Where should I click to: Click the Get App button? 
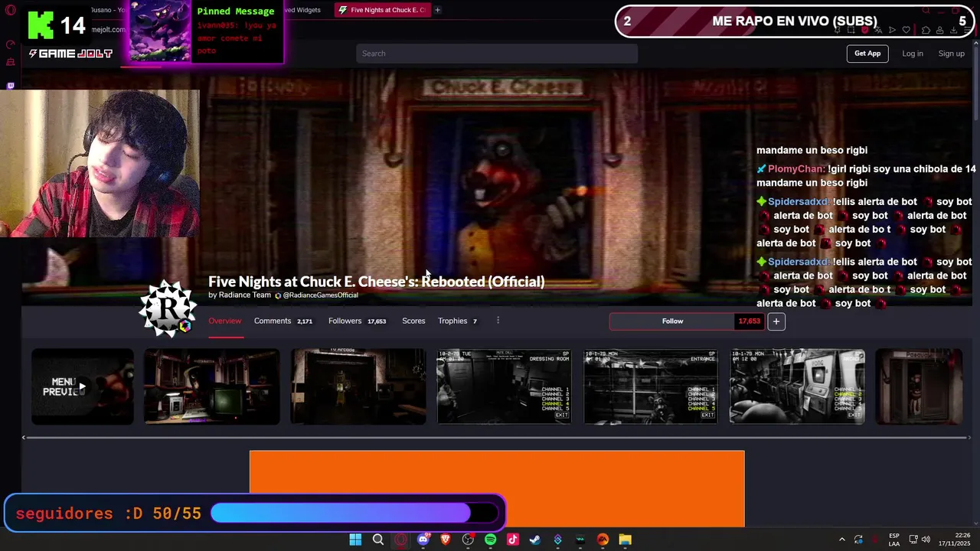[867, 54]
